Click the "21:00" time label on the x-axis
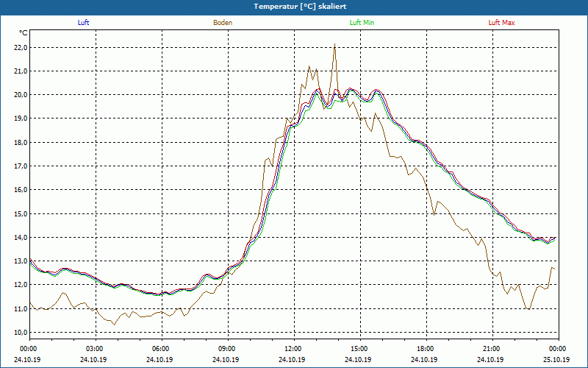The width and height of the screenshot is (588, 368). tap(492, 349)
